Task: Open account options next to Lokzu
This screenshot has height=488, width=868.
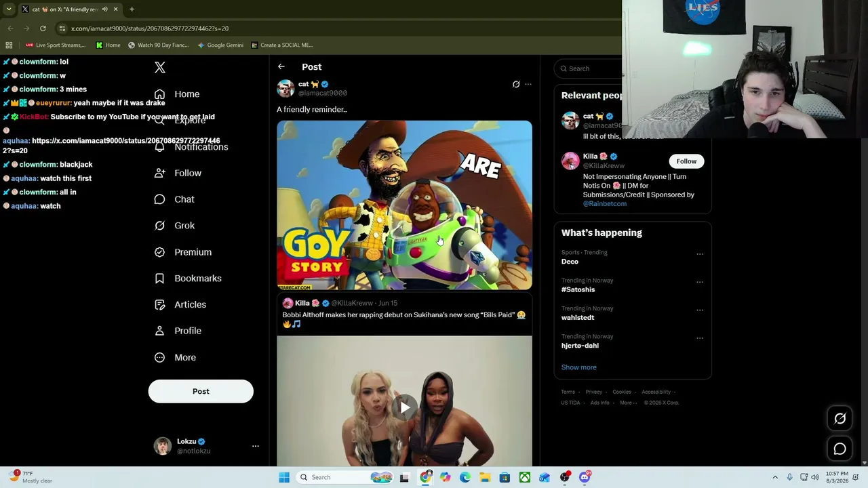Action: 256,446
